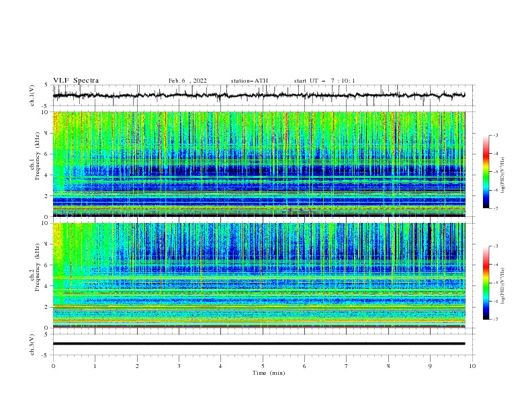This screenshot has width=532, height=411.
Task: Click the "-7" value on the ch.2 colorbar
Action: coord(495,320)
